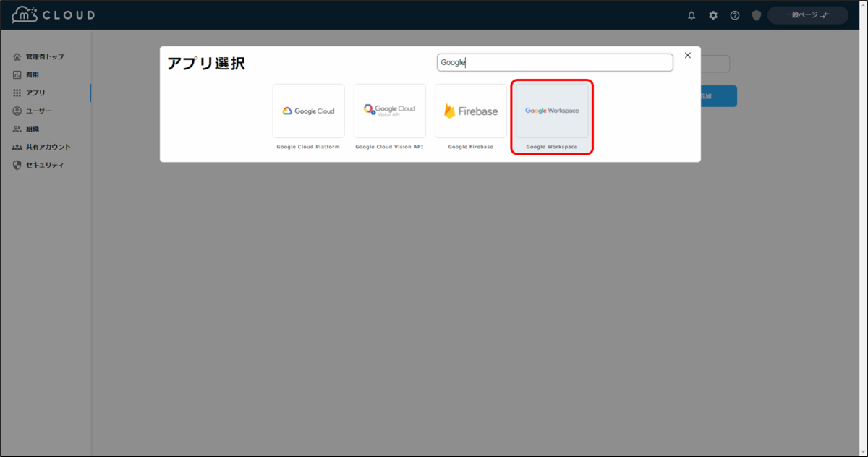
Task: Click the Google Workspace caption
Action: [552, 147]
